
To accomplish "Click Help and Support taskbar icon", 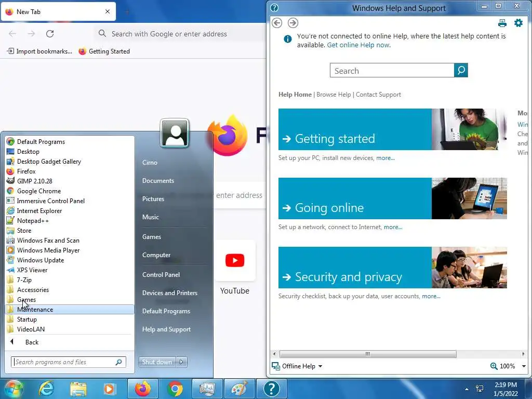I will click(271, 389).
